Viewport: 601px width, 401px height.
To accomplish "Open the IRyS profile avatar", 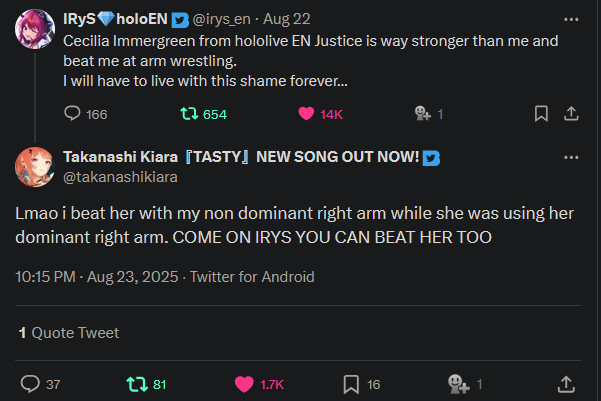I will click(35, 29).
